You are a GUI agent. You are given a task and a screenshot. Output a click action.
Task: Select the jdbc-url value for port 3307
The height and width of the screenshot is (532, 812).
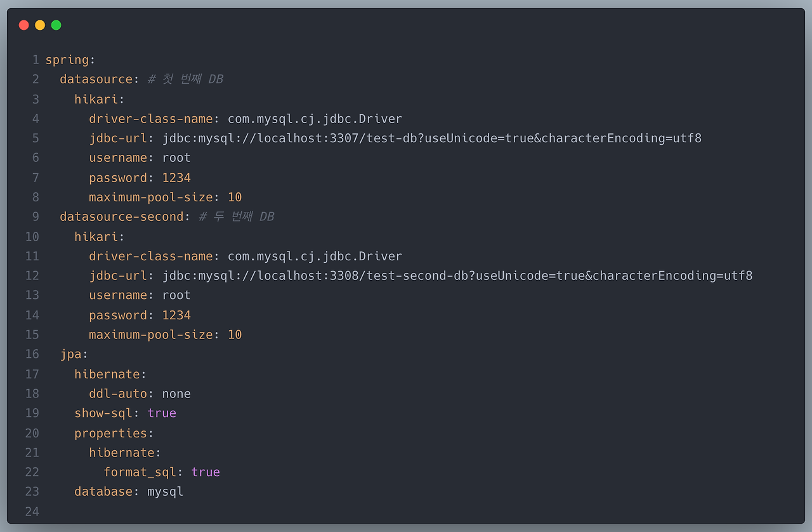(x=431, y=138)
